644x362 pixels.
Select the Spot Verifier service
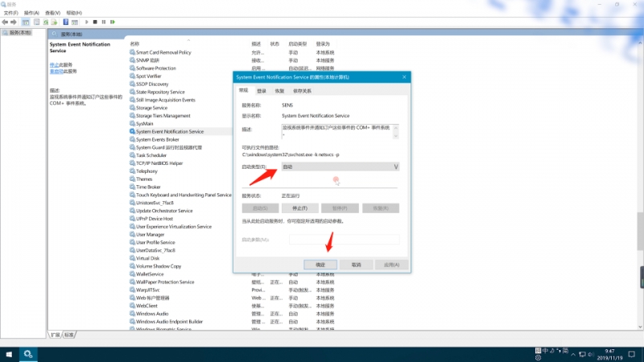click(149, 76)
